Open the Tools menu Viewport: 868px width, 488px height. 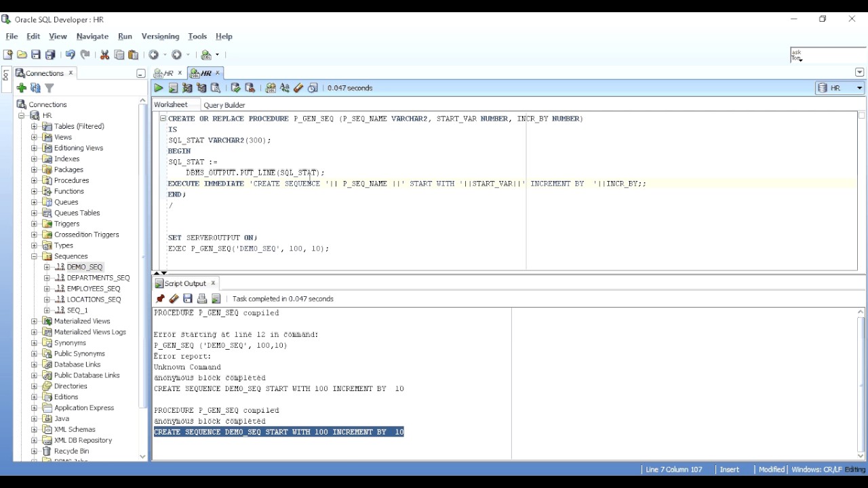coord(197,37)
